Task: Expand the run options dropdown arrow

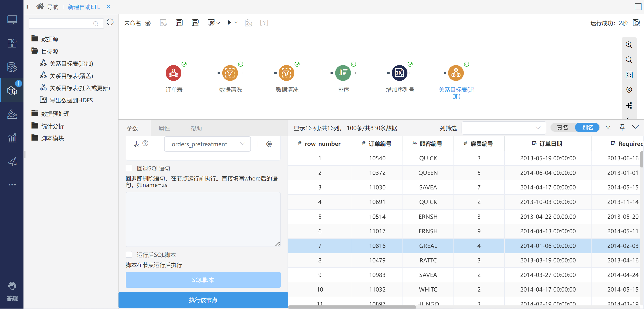Action: pyautogui.click(x=236, y=23)
